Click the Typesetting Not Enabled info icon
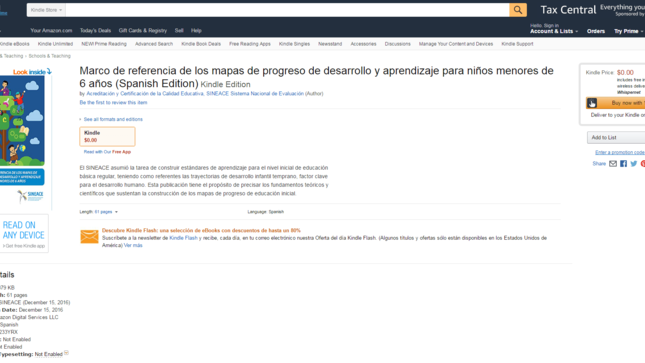The image size is (645, 363). (66, 353)
